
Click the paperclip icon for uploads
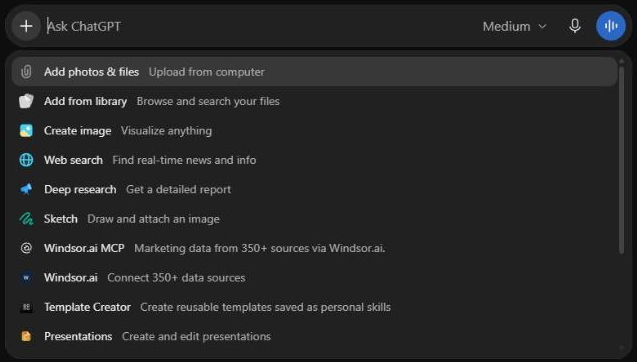pyautogui.click(x=26, y=72)
